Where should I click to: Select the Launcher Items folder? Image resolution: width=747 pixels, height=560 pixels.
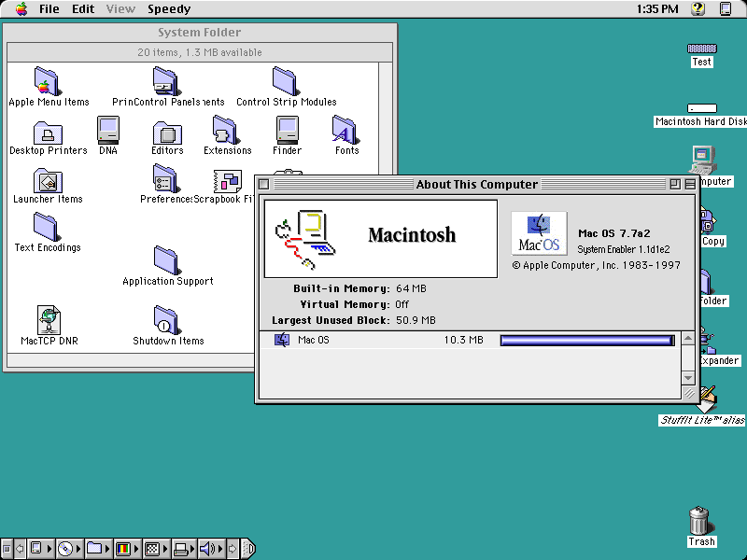[x=48, y=181]
